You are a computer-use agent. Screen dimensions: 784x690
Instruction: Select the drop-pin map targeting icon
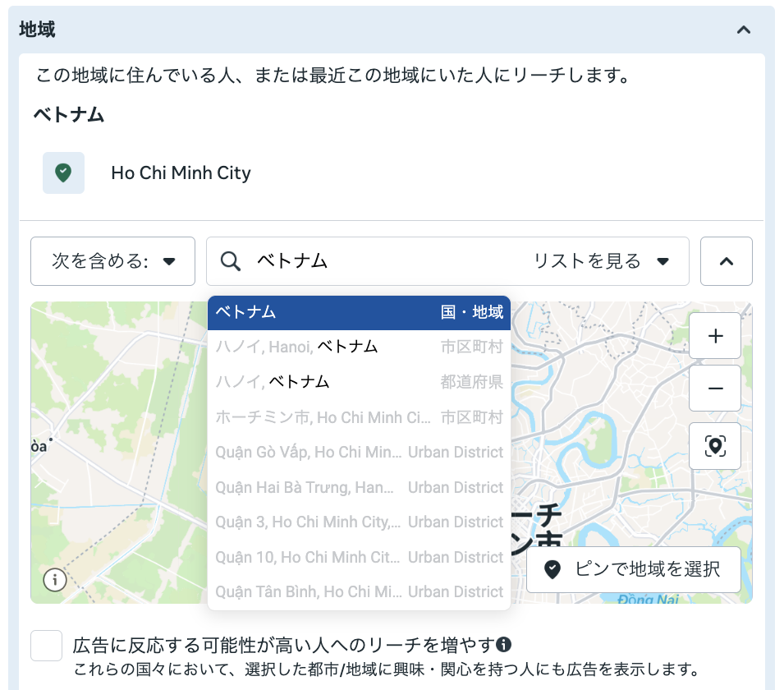[714, 446]
